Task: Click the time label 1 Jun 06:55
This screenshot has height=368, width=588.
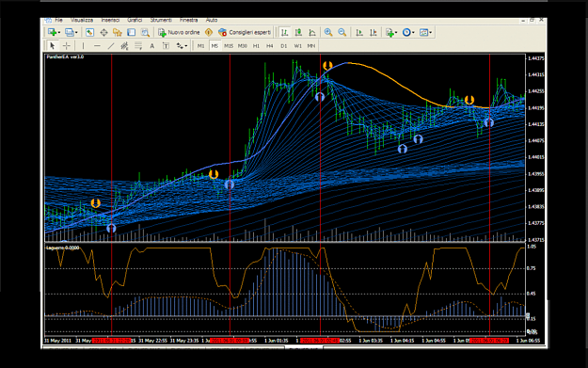Action: coord(529,341)
